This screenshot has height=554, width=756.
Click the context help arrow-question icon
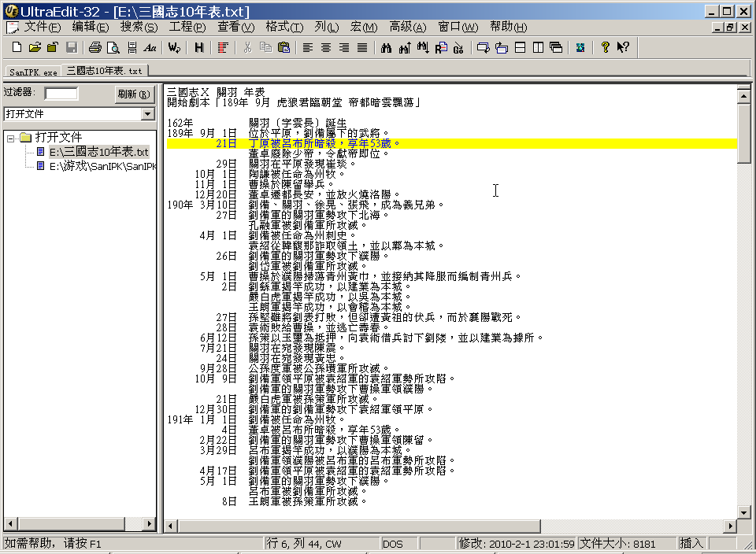tap(623, 47)
